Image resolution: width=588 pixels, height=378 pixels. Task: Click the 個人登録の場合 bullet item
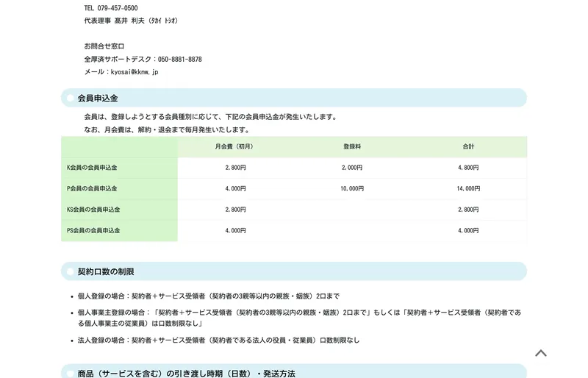pyautogui.click(x=209, y=296)
